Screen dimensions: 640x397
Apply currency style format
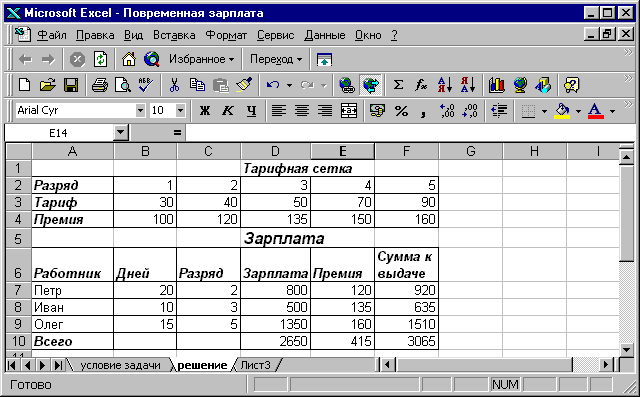click(377, 111)
